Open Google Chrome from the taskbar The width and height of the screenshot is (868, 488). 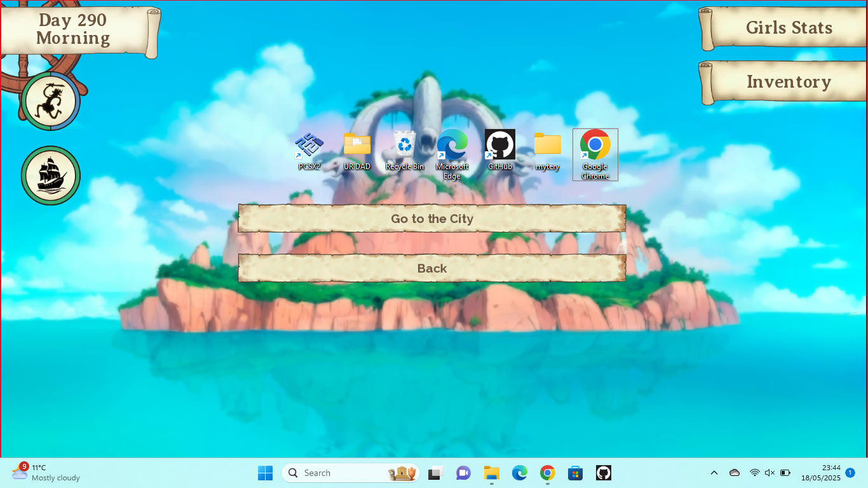tap(548, 473)
